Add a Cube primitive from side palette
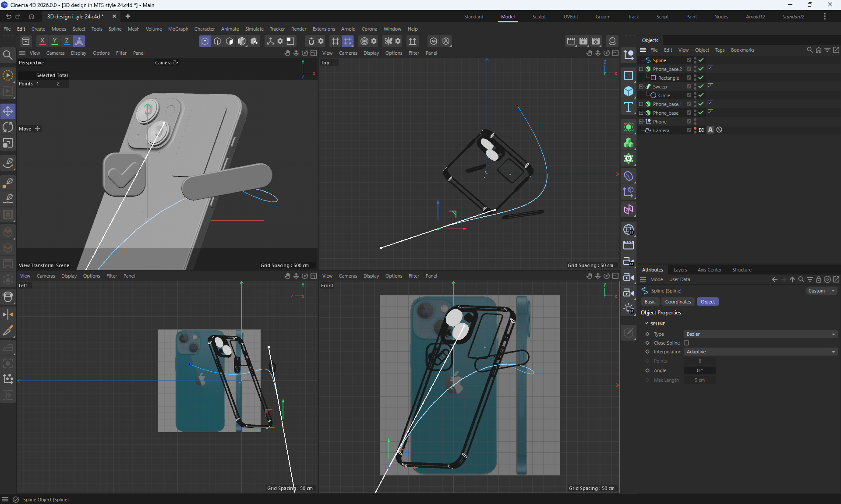 coord(629,91)
